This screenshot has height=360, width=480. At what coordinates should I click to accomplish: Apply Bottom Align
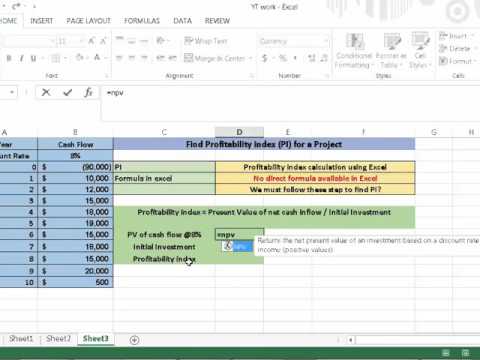click(144, 41)
